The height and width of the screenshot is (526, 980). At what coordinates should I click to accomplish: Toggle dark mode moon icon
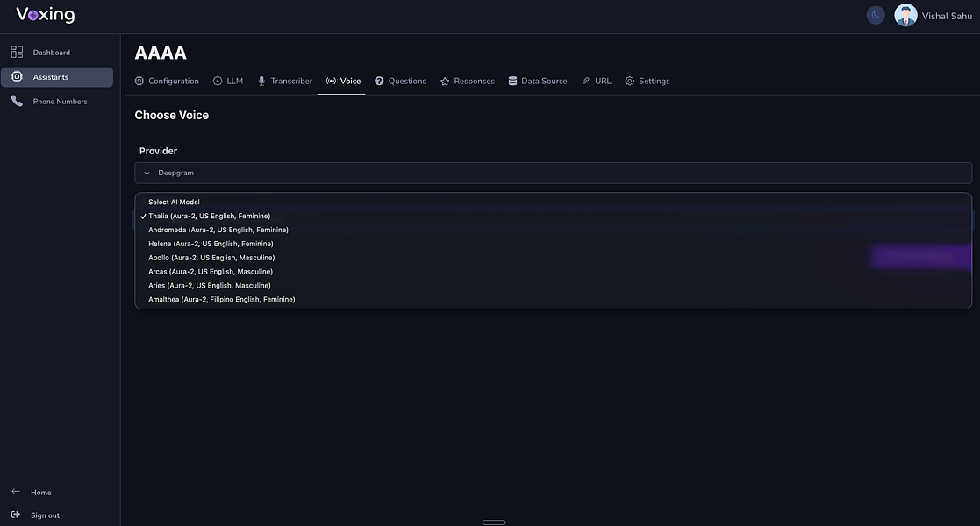(875, 15)
